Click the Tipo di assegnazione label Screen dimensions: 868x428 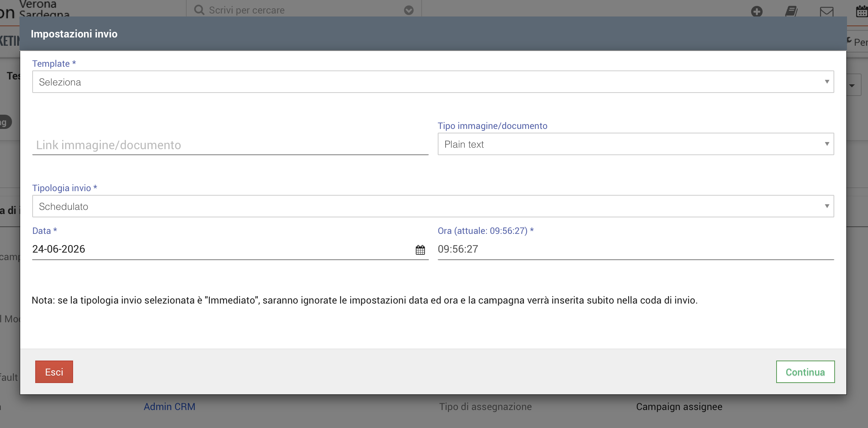click(485, 407)
